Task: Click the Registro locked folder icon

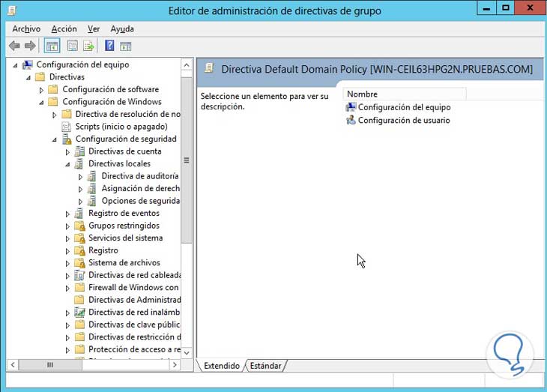Action: click(x=79, y=250)
